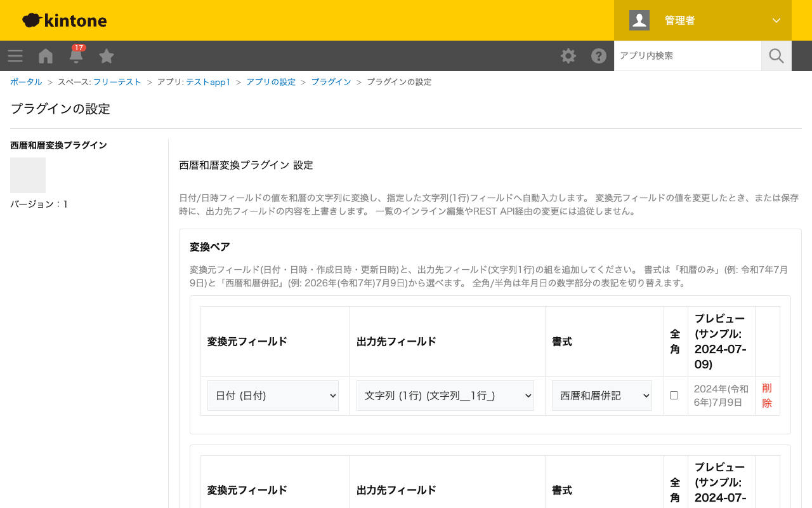Open the help question mark icon

[x=599, y=56]
